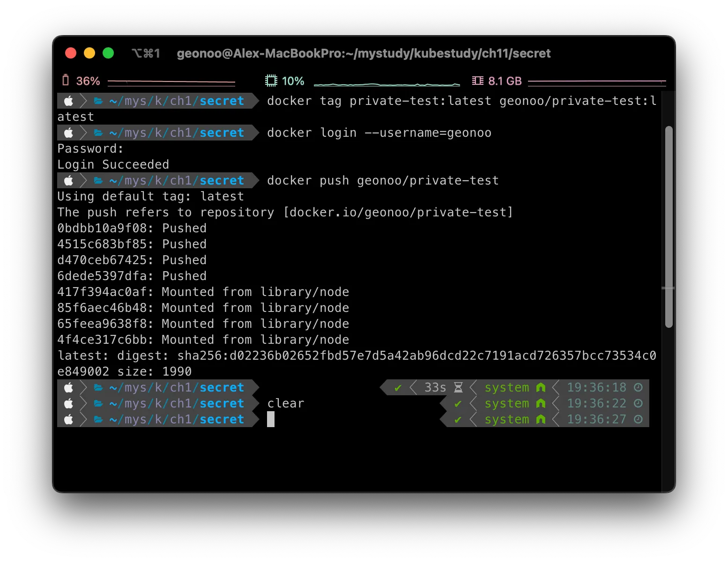Click the CPU chip icon
Screen dimensions: 728x562
[271, 81]
